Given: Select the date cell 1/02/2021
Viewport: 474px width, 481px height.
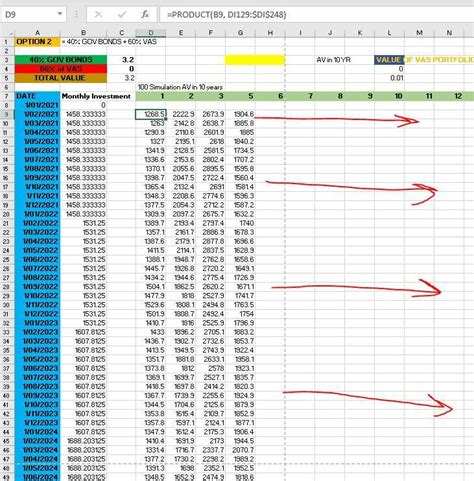Looking at the screenshot, I should (x=37, y=114).
